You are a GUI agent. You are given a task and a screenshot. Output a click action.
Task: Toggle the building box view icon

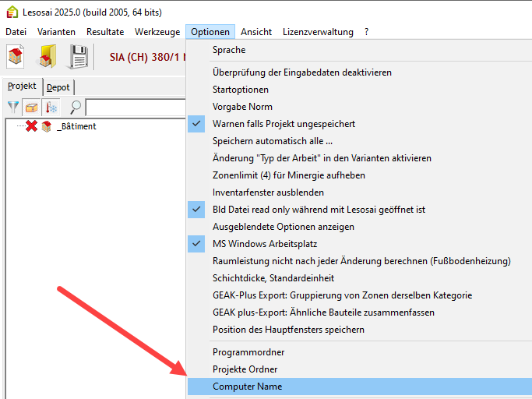(x=32, y=108)
